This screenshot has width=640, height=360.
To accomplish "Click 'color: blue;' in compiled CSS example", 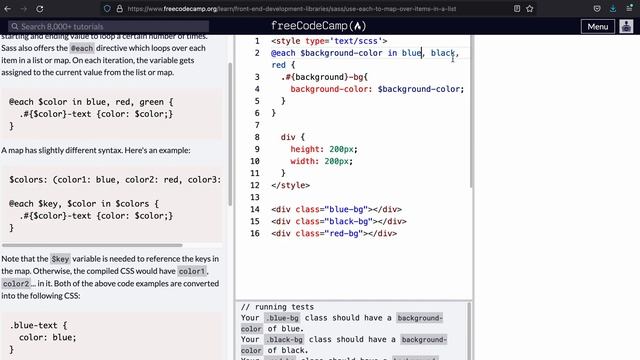I will pyautogui.click(x=47, y=338).
